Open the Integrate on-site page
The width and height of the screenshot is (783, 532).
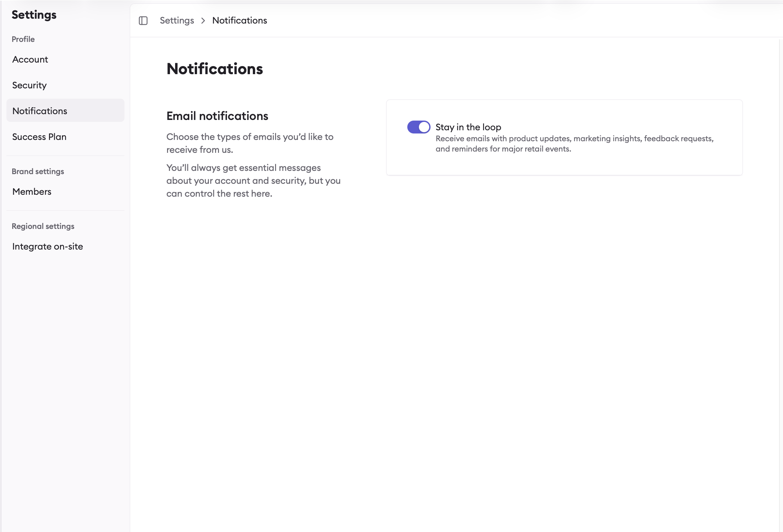click(x=47, y=246)
